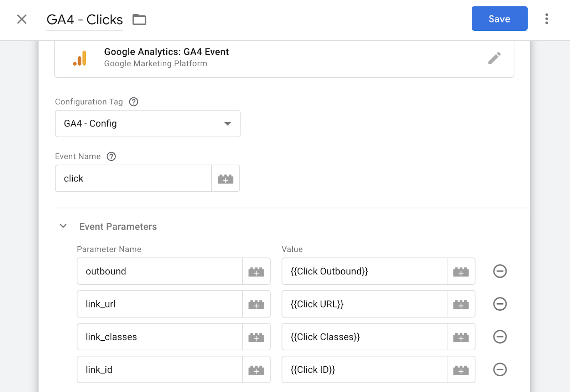Viewport: 570px width, 392px height.
Task: Save the GA4 - Clicks tag
Action: click(499, 19)
